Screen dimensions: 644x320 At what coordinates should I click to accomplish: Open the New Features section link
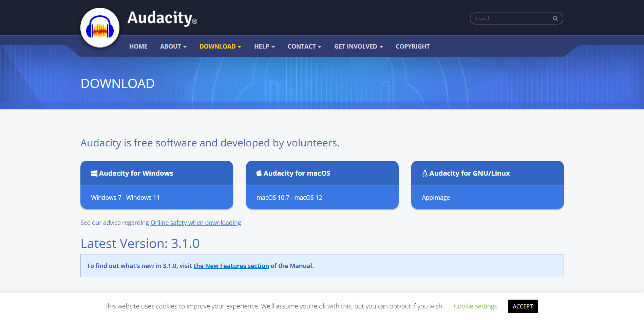231,266
